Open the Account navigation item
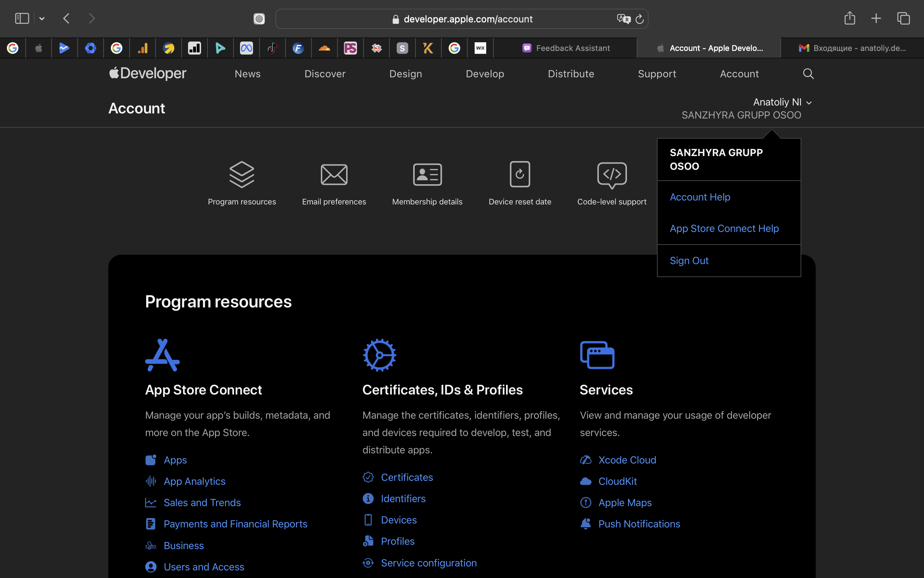This screenshot has height=578, width=924. (739, 74)
